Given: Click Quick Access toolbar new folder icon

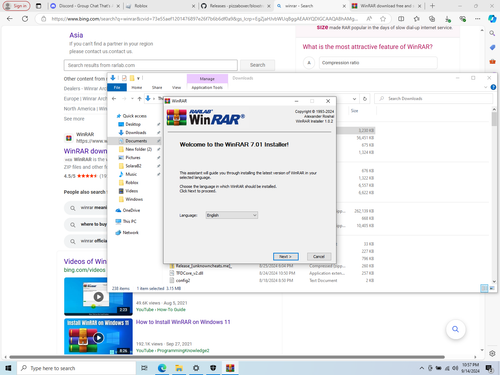Looking at the screenshot, I should (132, 78).
